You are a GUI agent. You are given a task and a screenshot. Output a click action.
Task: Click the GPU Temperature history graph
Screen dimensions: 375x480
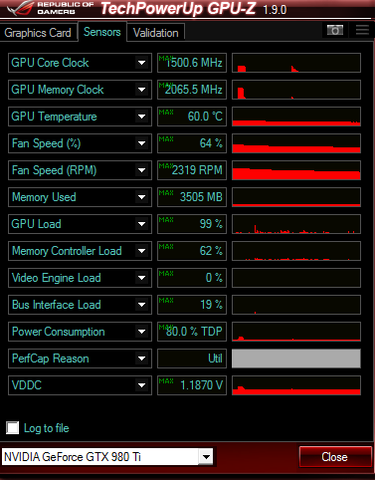296,116
